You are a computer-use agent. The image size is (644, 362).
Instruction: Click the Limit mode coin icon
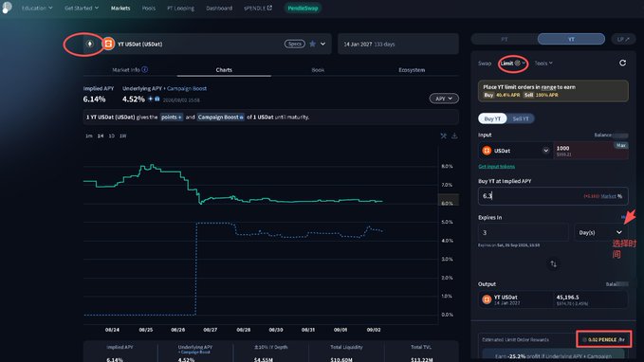[x=518, y=63]
